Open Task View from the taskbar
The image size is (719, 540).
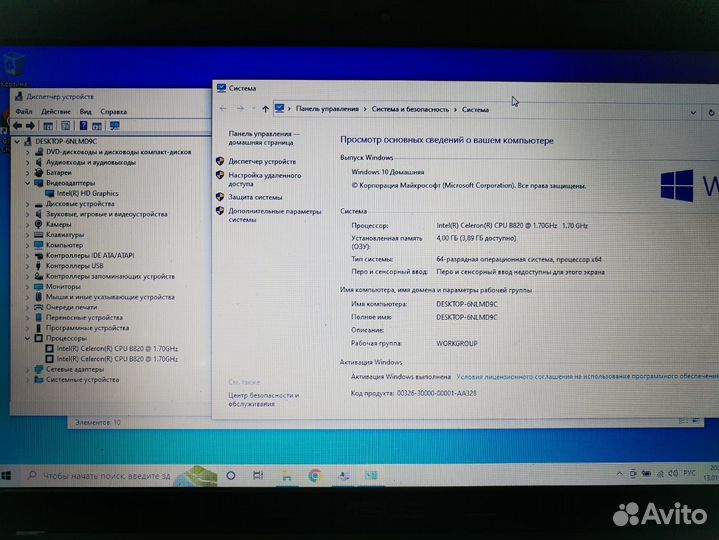tap(259, 475)
